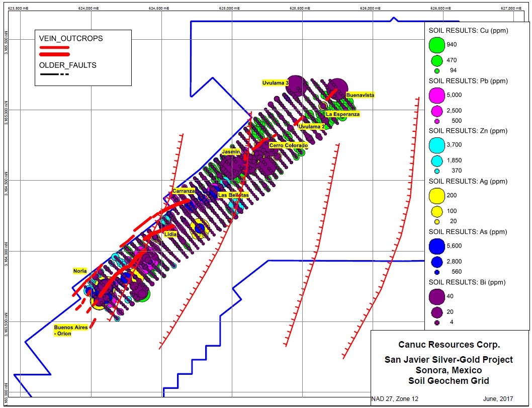Click the large yellow Ag anomaly near Lidia
The width and height of the screenshot is (532, 408).
pyautogui.click(x=200, y=228)
